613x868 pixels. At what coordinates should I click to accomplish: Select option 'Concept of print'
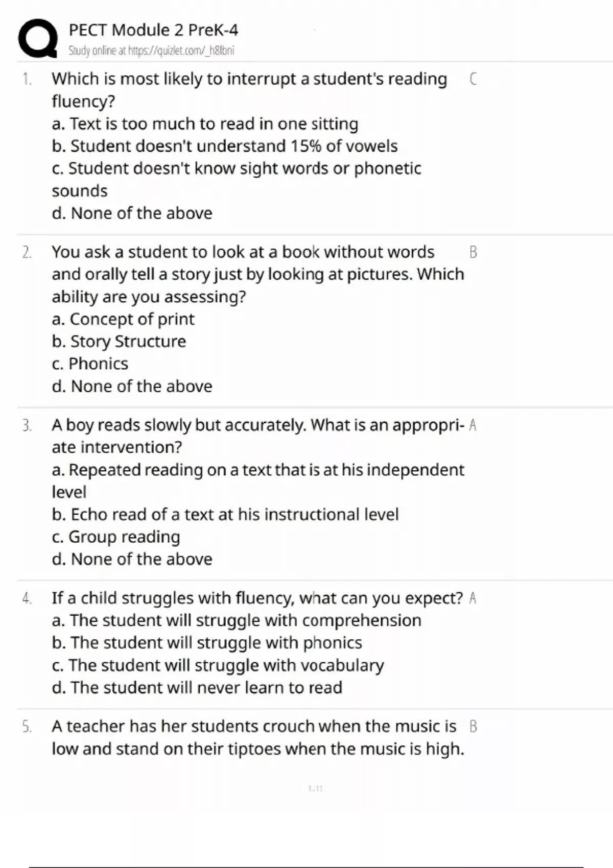click(123, 319)
